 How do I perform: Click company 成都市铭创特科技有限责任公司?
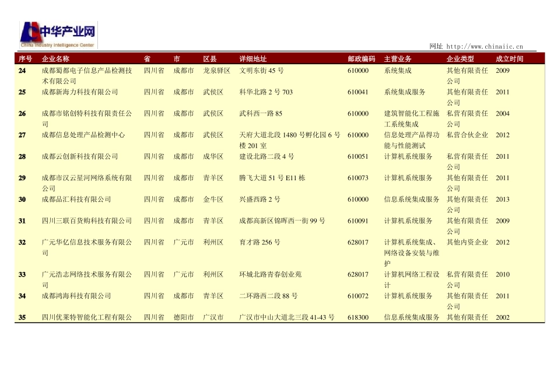click(87, 119)
